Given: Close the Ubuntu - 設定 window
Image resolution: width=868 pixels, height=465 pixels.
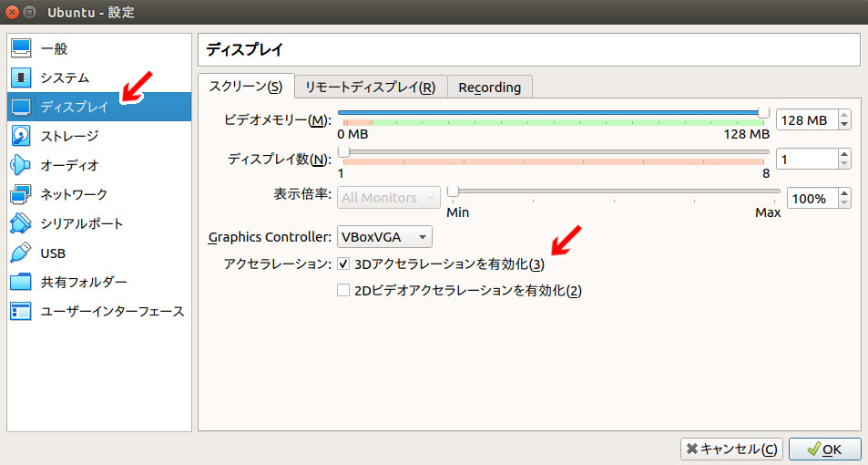Looking at the screenshot, I should pyautogui.click(x=12, y=12).
